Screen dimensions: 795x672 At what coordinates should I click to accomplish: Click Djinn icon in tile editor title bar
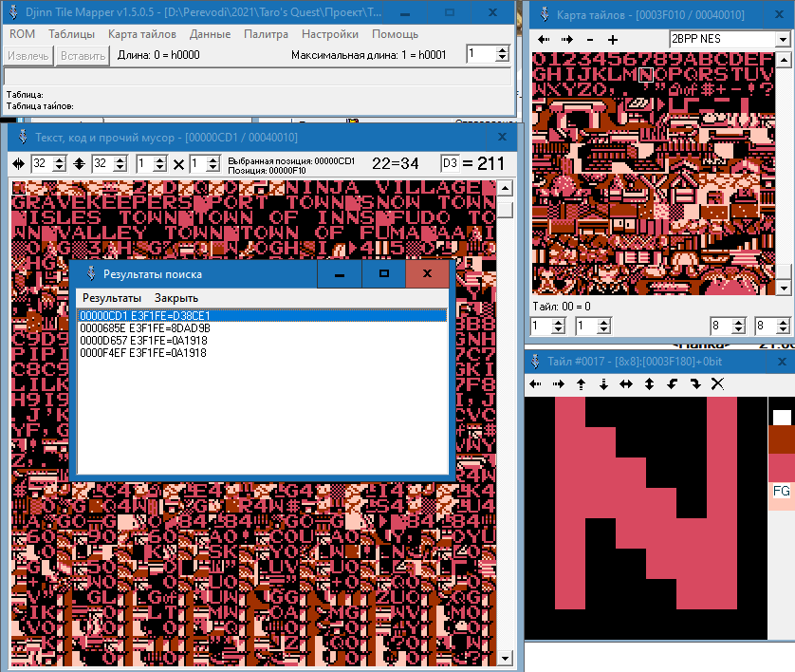(535, 362)
